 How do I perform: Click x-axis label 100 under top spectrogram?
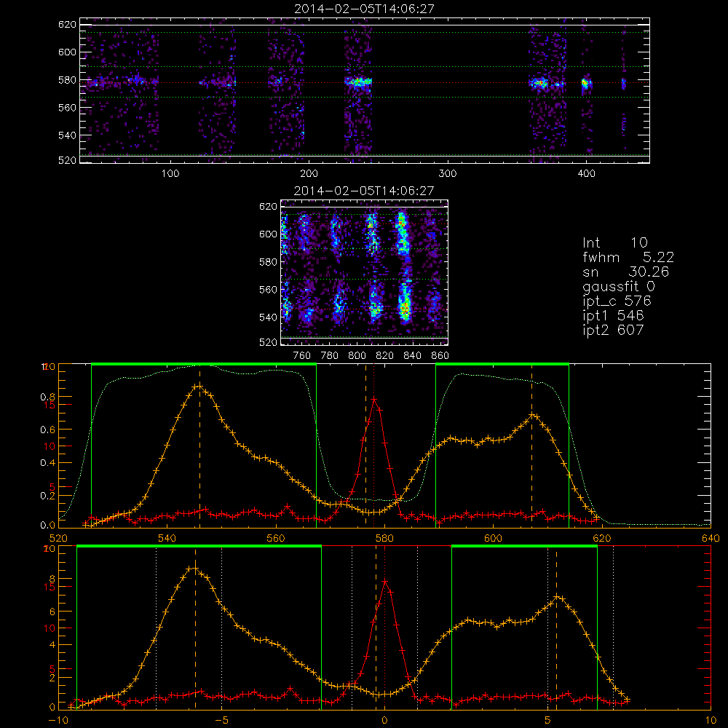pos(170,174)
